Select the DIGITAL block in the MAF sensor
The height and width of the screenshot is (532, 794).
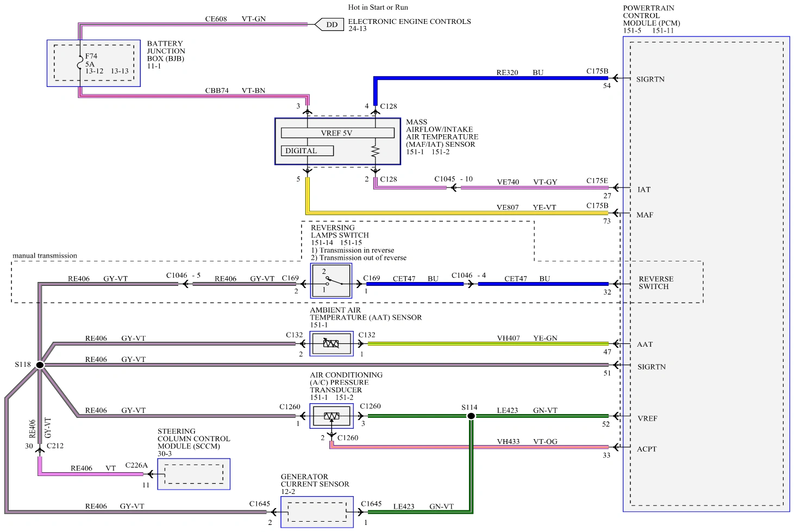click(x=307, y=151)
